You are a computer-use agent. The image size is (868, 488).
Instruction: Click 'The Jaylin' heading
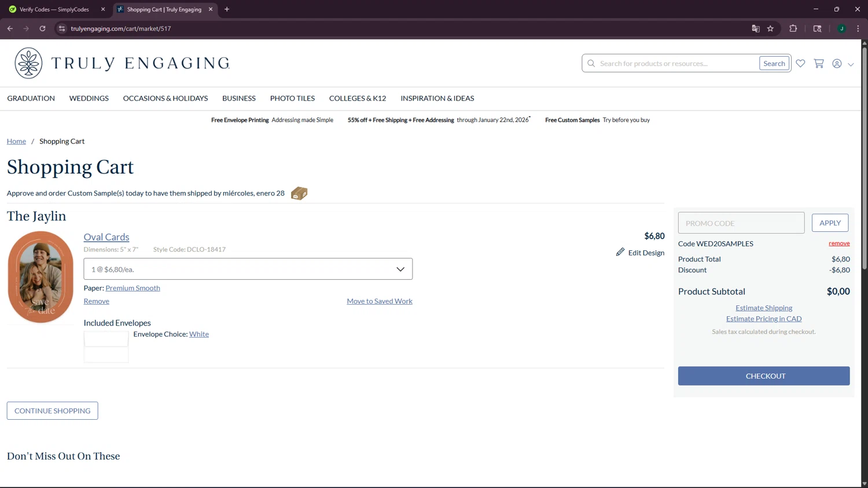pyautogui.click(x=36, y=216)
